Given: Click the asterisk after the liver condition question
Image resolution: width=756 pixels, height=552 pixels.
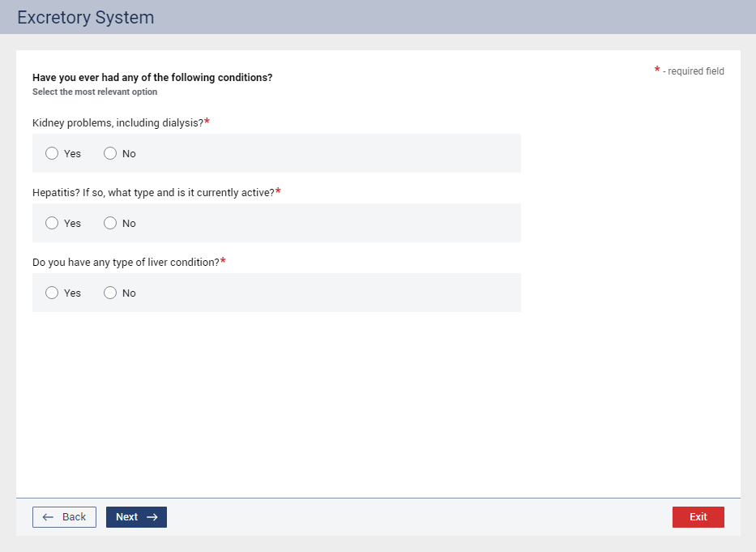Looking at the screenshot, I should (223, 262).
